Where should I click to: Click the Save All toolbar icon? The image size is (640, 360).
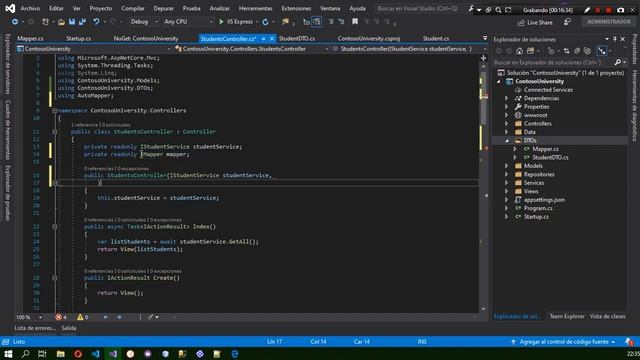coord(82,22)
